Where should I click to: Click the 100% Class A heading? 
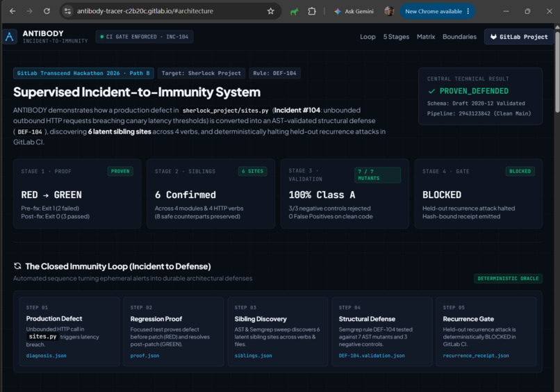[x=322, y=195]
